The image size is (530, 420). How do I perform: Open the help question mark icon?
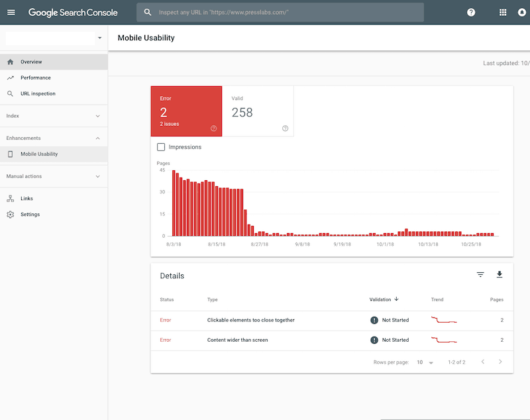point(471,13)
